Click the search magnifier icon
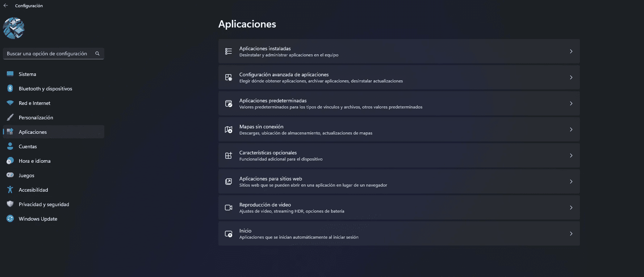The image size is (644, 277). 97,54
